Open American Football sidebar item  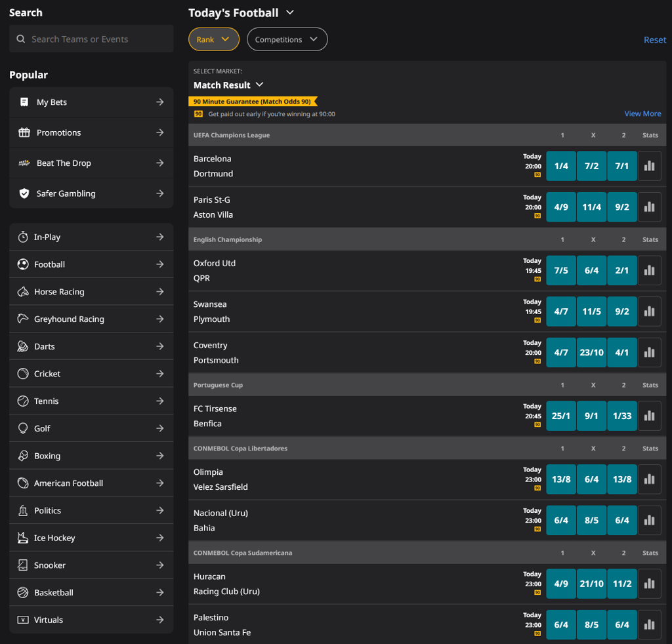pos(91,483)
